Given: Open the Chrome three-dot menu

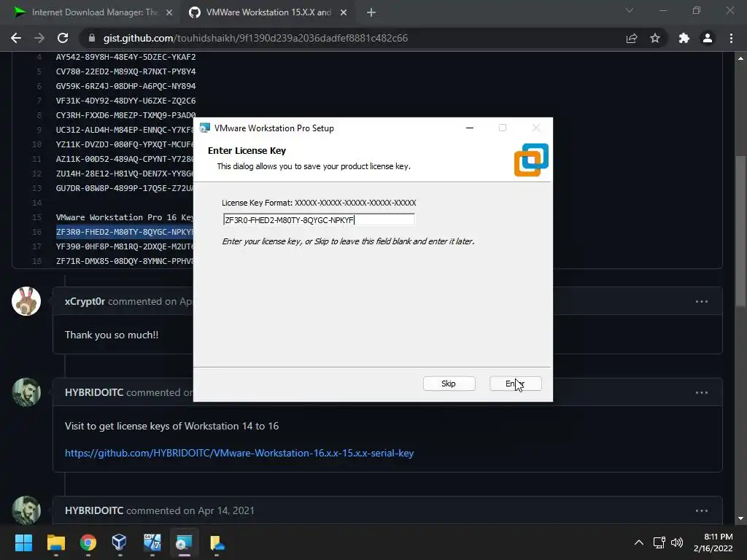Looking at the screenshot, I should (731, 38).
